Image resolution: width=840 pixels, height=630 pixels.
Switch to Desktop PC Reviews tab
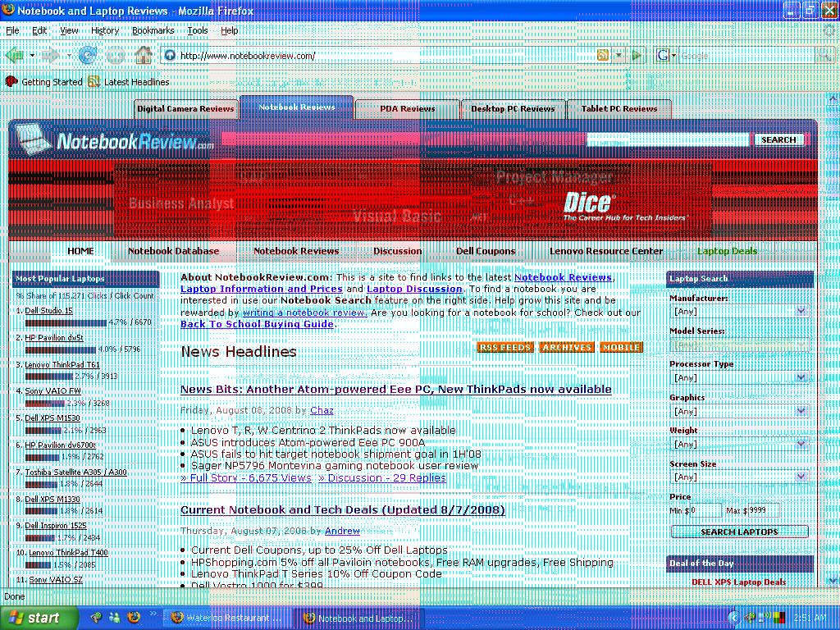pos(513,108)
